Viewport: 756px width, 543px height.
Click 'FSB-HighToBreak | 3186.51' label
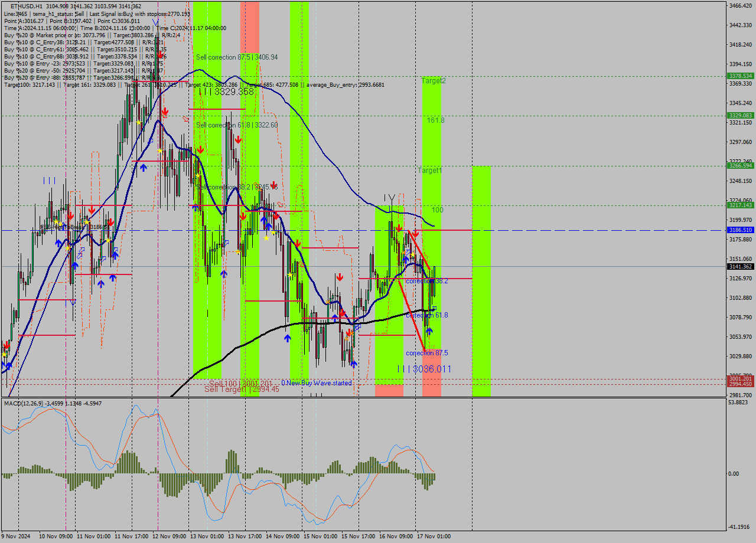(x=74, y=227)
